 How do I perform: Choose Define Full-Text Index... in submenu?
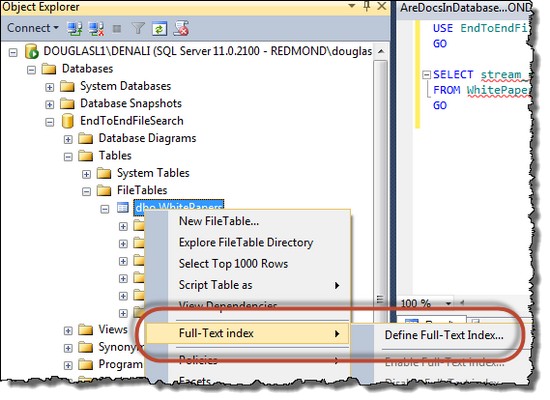tap(444, 335)
